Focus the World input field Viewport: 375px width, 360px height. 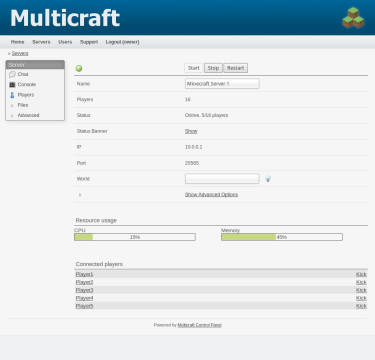click(x=222, y=179)
